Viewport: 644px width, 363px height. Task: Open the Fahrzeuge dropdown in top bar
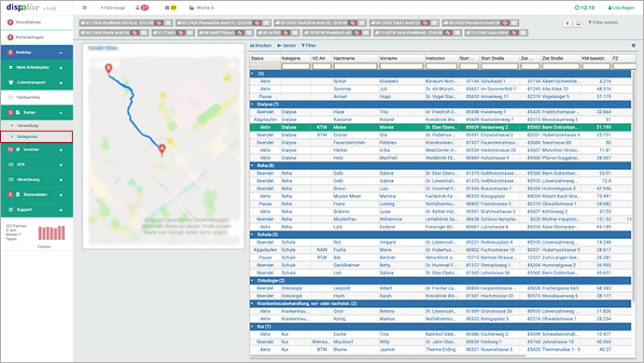click(x=113, y=7)
